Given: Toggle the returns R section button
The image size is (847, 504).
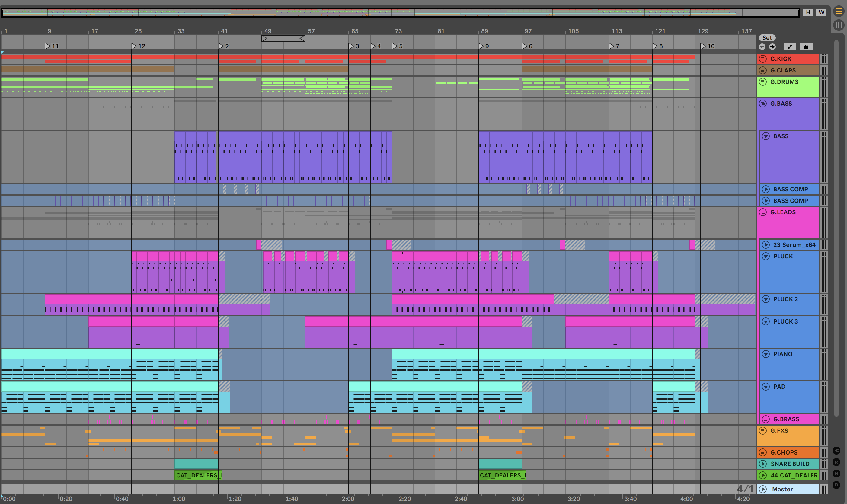Looking at the screenshot, I should (836, 462).
